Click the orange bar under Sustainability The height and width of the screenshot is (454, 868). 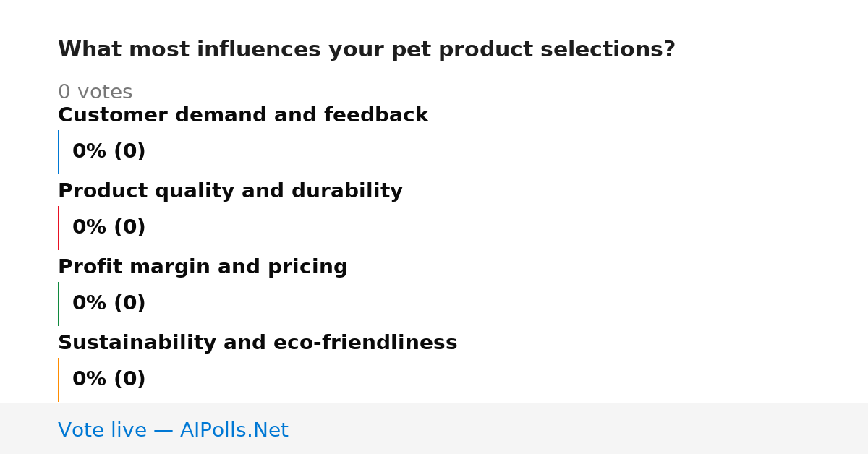pos(58,380)
